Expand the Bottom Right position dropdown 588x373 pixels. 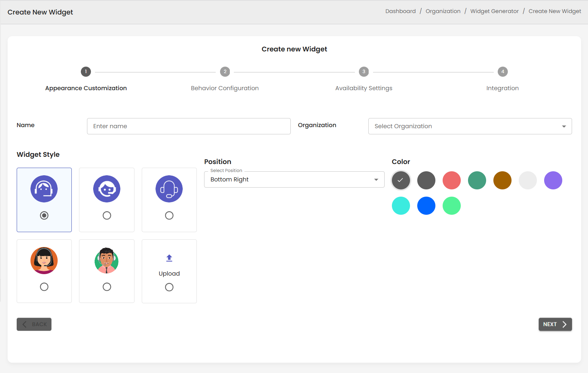294,180
